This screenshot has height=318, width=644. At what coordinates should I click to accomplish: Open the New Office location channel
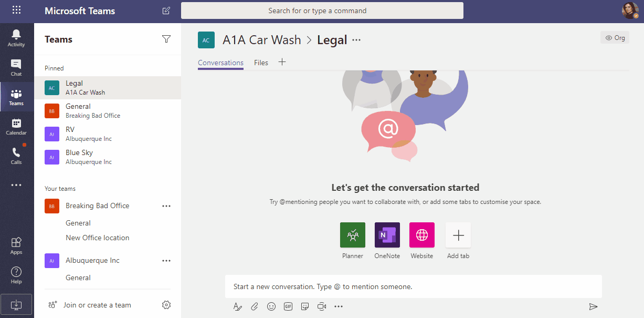tap(97, 238)
